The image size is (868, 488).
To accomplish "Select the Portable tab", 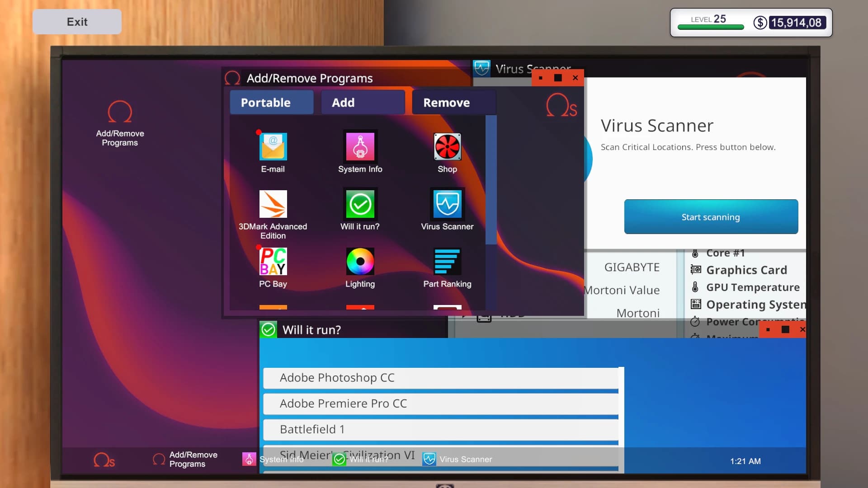I will click(x=272, y=103).
